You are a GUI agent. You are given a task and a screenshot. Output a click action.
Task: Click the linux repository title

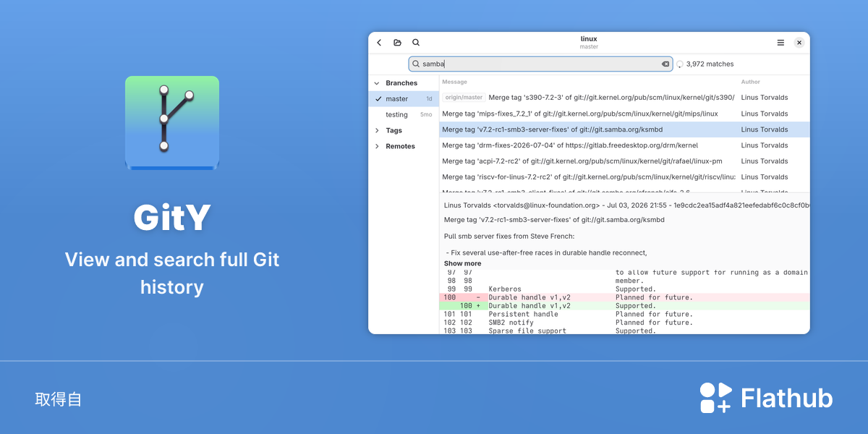589,39
